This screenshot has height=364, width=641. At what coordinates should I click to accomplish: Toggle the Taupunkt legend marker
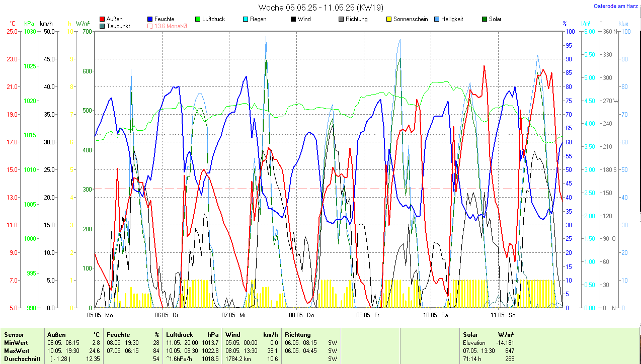103,26
